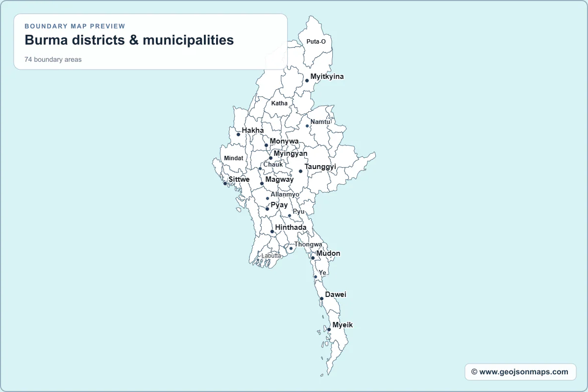588x392 pixels.
Task: Select the Namtu marker dot
Action: (307, 126)
